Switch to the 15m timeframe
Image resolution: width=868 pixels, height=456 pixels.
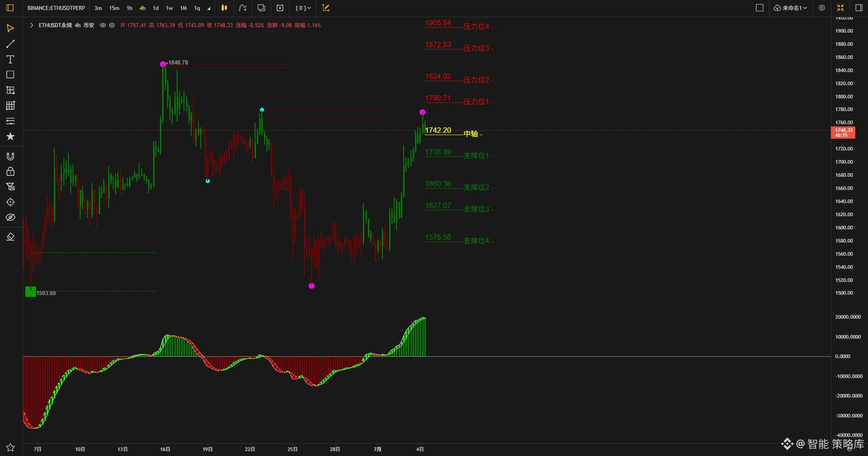point(114,8)
